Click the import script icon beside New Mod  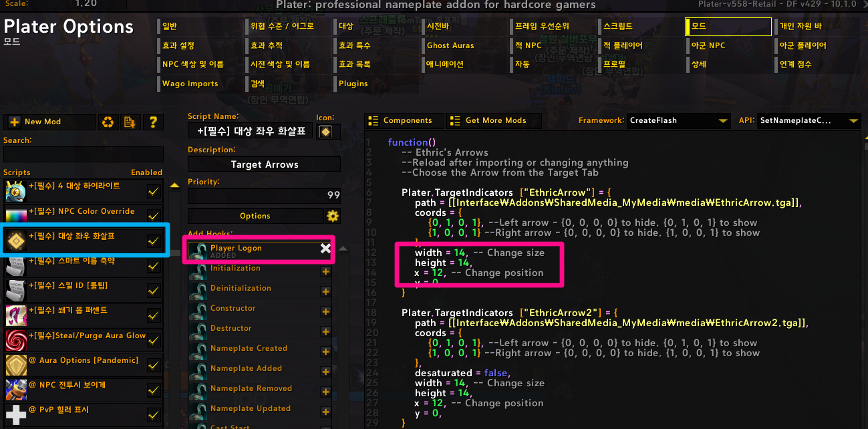click(130, 122)
